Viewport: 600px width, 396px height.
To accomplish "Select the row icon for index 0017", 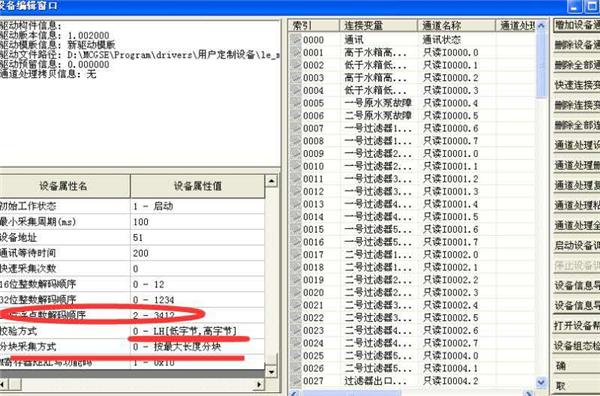I will pyautogui.click(x=295, y=254).
